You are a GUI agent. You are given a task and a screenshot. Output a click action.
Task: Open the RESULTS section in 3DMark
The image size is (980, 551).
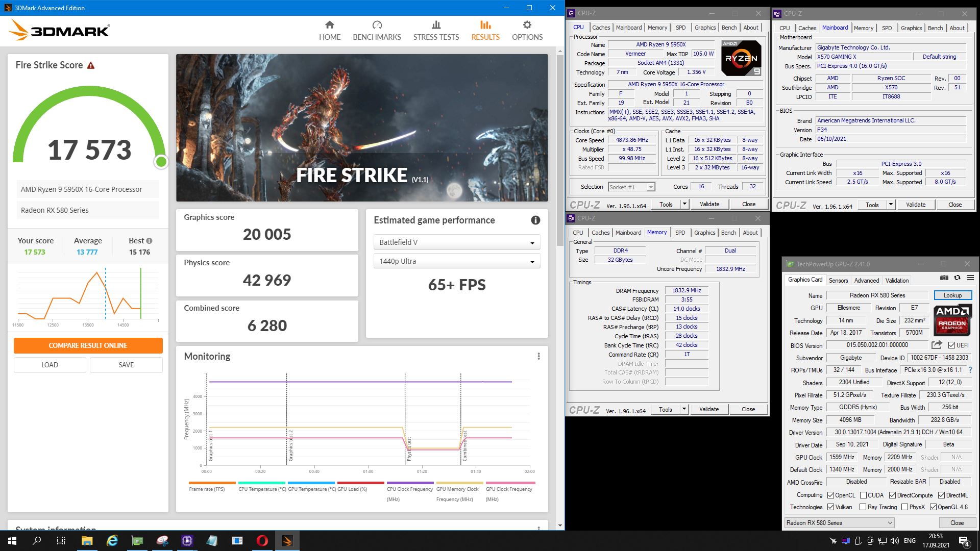(485, 31)
